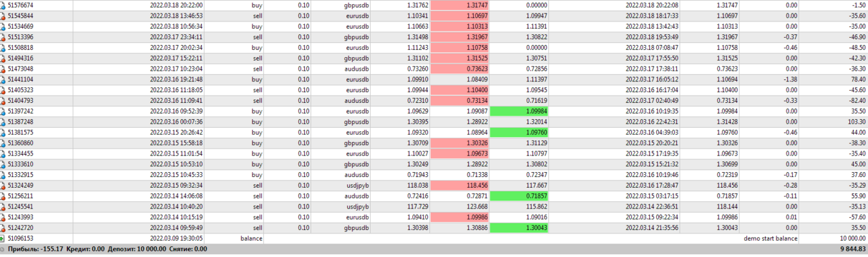Image resolution: width=868 pixels, height=257 pixels.
Task: Click the order icon beside ticket 51441104
Action: pos(3,79)
